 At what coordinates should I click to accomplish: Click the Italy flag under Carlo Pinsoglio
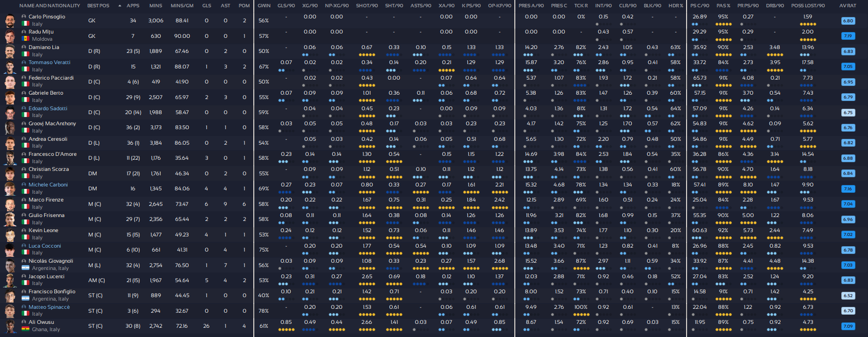[26, 24]
